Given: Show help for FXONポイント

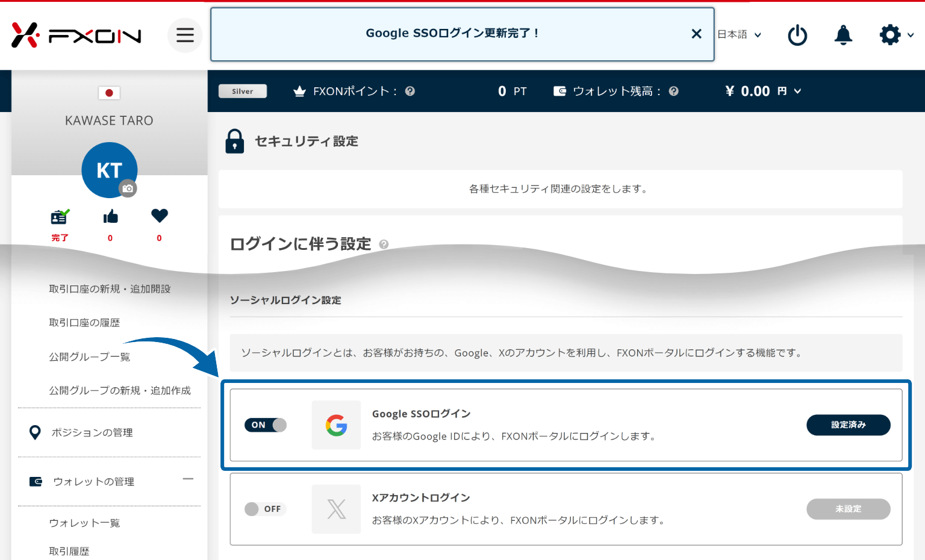Looking at the screenshot, I should (x=410, y=91).
